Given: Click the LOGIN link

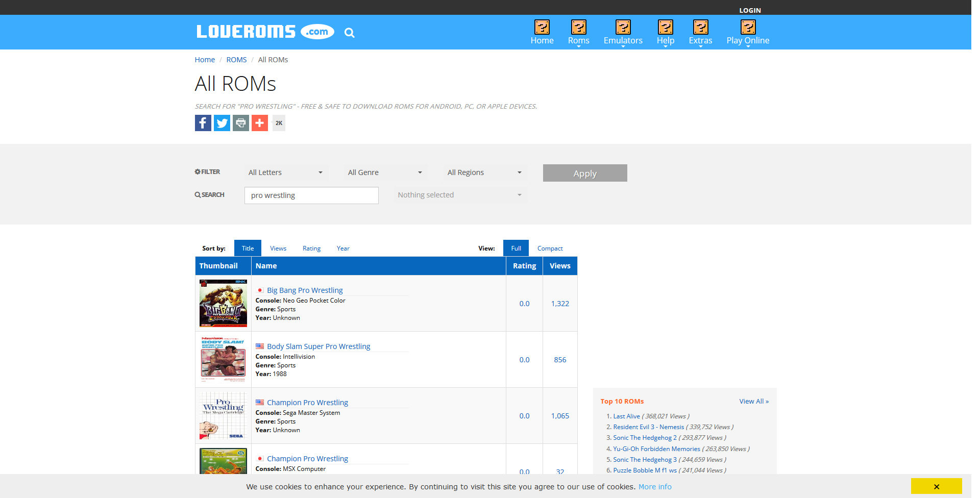Looking at the screenshot, I should (750, 10).
